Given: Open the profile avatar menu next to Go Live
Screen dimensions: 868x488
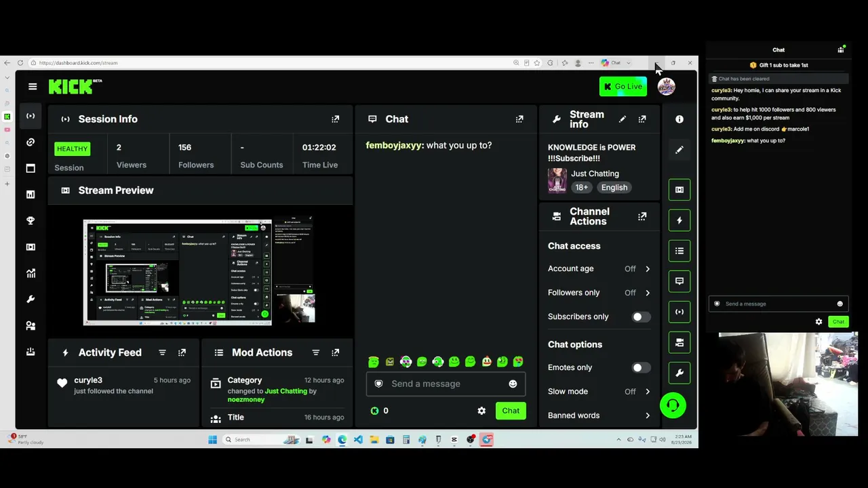Looking at the screenshot, I should coord(666,86).
